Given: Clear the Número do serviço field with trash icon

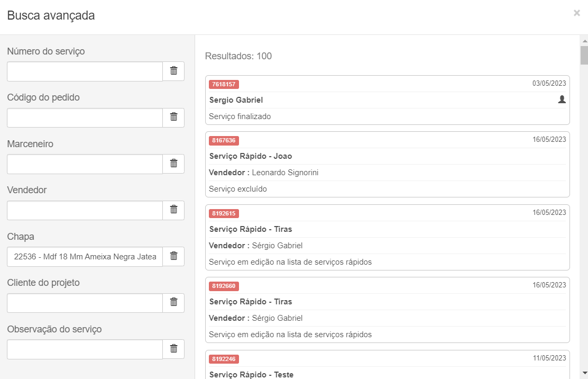Looking at the screenshot, I should (x=173, y=71).
